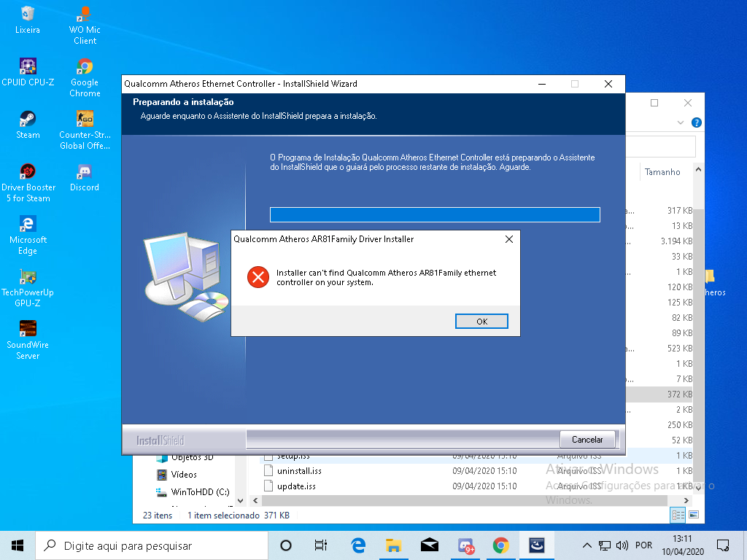
Task: Maximize the File Explorer window
Action: [x=654, y=103]
